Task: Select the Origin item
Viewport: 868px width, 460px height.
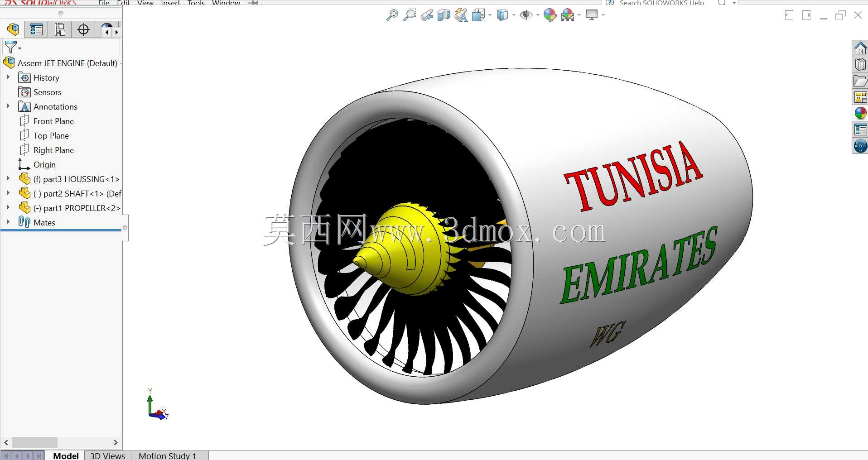Action: (x=37, y=165)
